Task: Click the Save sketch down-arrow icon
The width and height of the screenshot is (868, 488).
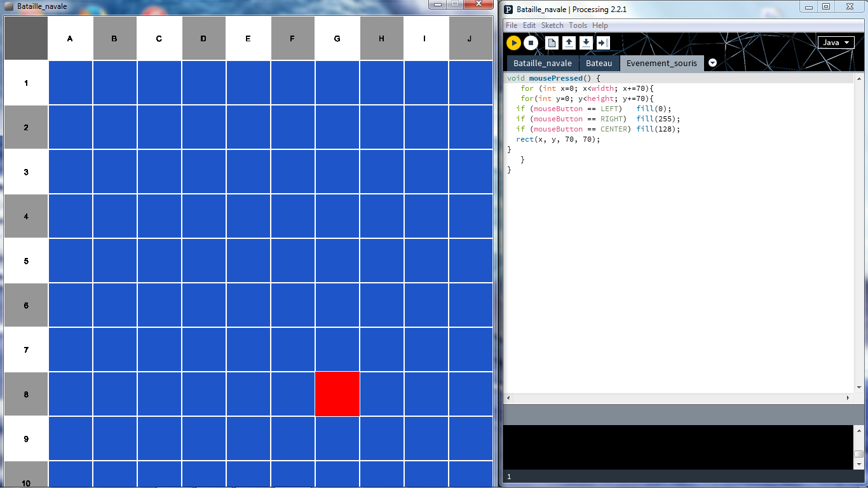Action: [x=586, y=43]
